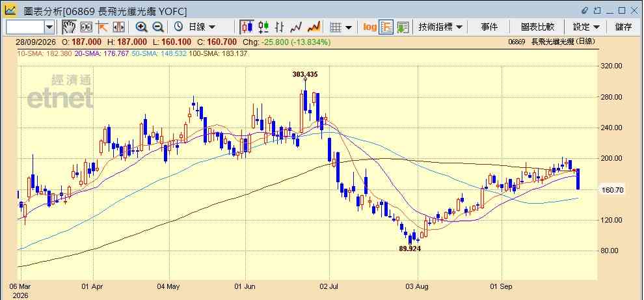Image resolution: width=644 pixels, height=300 pixels.
Task: Click the grid lines icon
Action: coord(336,27)
